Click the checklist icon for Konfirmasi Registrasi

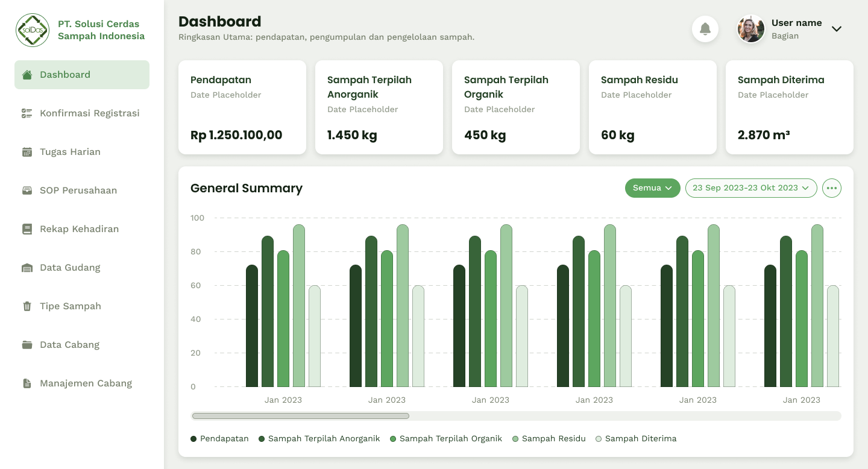[x=27, y=113]
